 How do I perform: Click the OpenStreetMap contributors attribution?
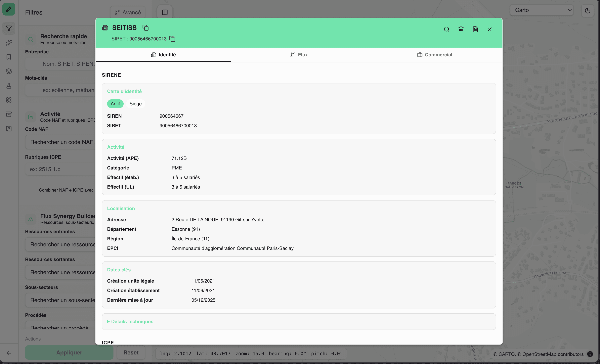click(x=553, y=354)
